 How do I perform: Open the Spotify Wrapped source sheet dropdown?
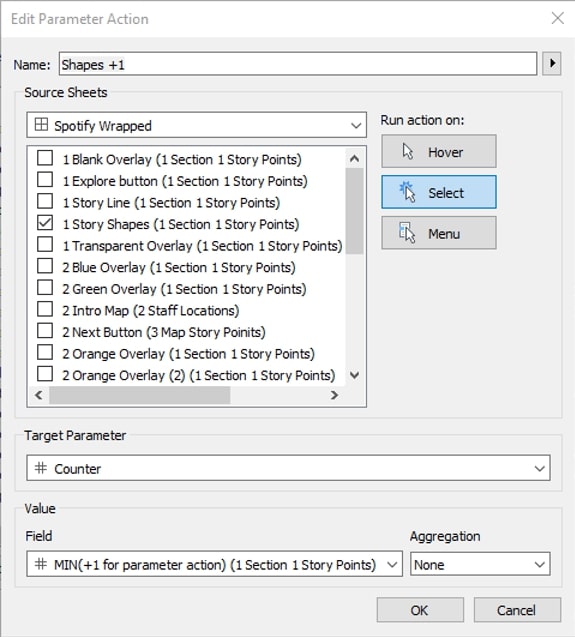197,125
